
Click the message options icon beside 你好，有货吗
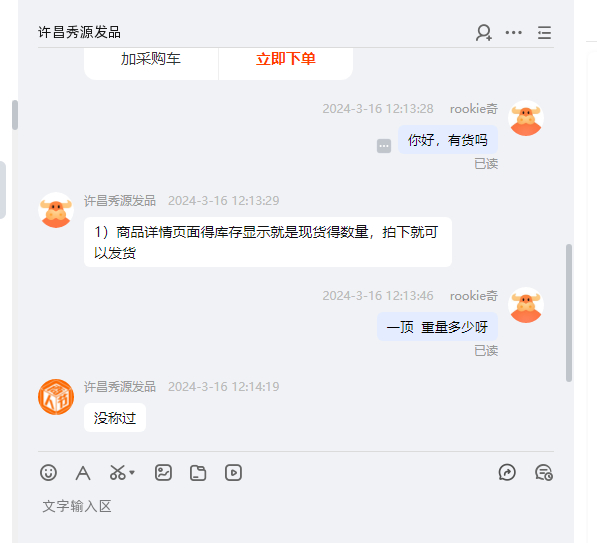point(384,146)
